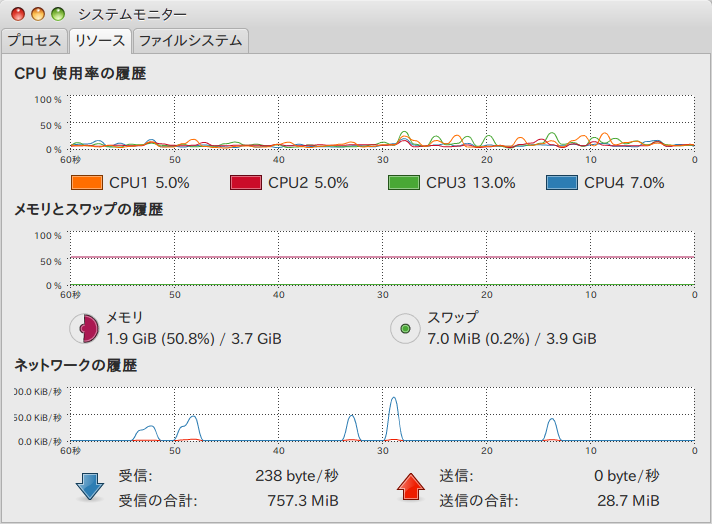Click the orange CPU1 color swatch

coord(87,183)
